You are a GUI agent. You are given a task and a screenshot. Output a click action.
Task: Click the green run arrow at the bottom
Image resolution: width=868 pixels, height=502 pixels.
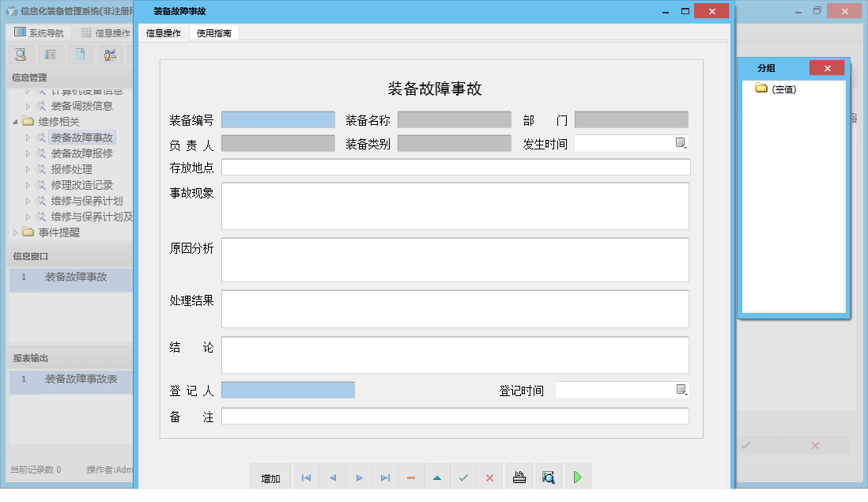pyautogui.click(x=577, y=476)
